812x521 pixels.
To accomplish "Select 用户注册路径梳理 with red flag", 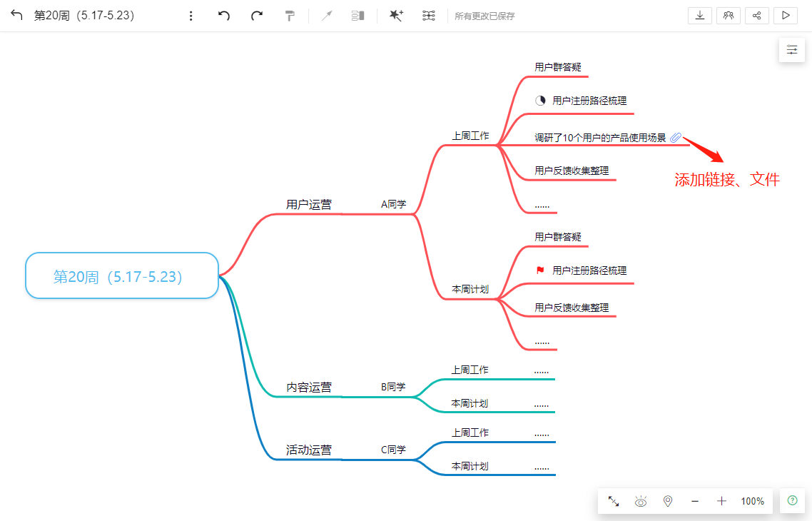I will (x=589, y=271).
